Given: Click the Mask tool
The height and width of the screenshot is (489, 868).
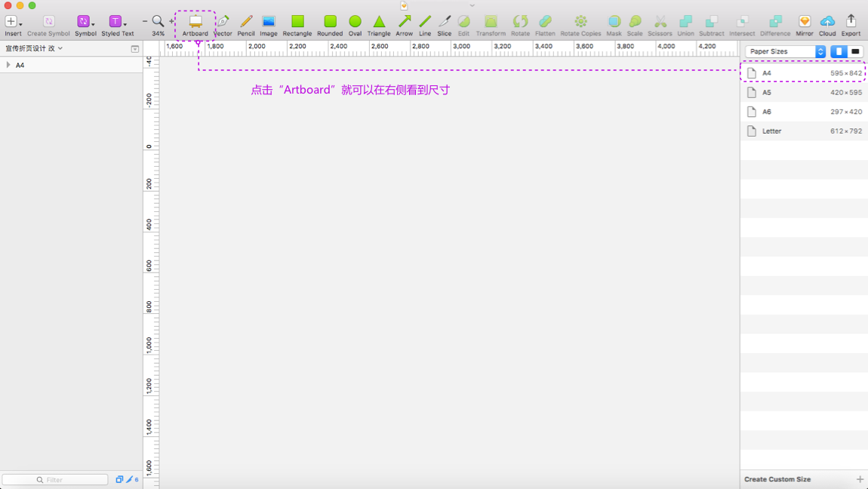Looking at the screenshot, I should 614,25.
